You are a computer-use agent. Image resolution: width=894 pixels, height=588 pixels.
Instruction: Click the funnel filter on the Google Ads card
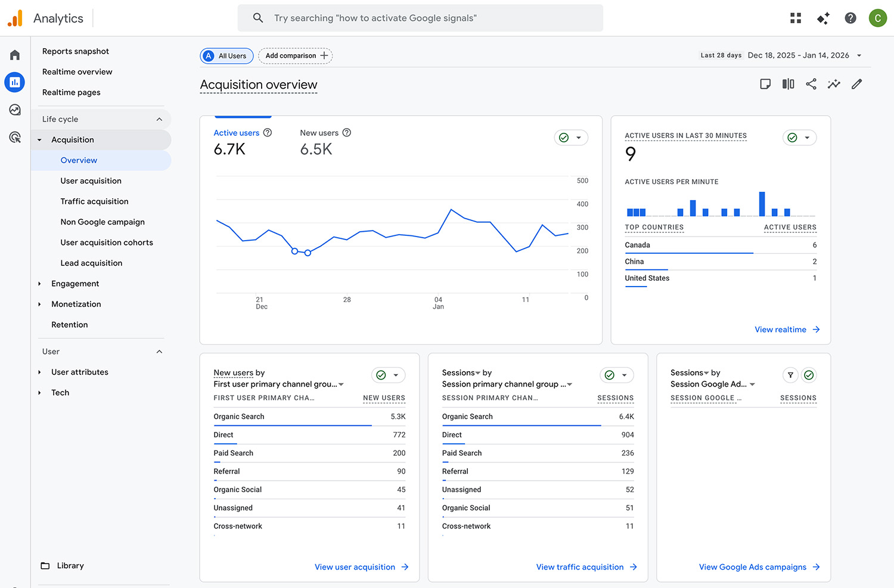[x=790, y=375]
